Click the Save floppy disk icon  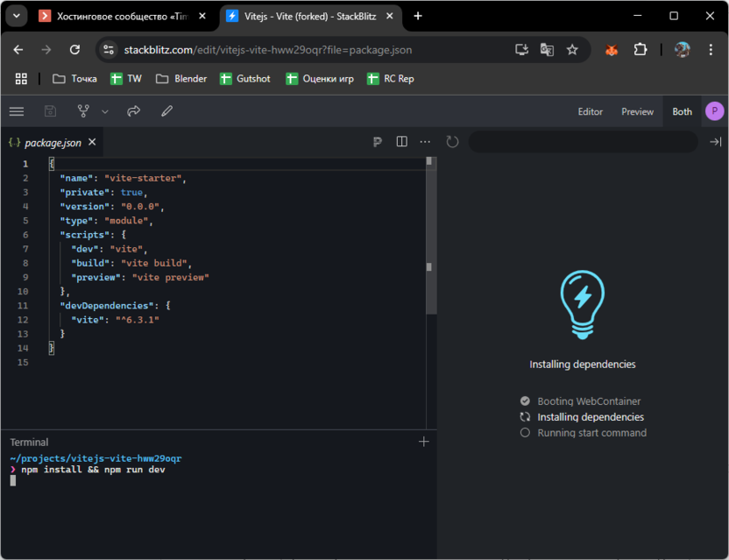(50, 111)
